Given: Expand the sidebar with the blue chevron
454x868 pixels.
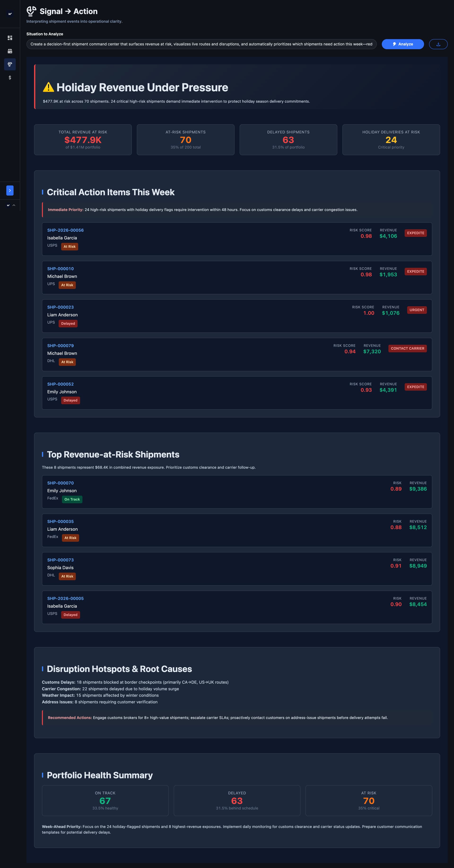Looking at the screenshot, I should 10,190.
